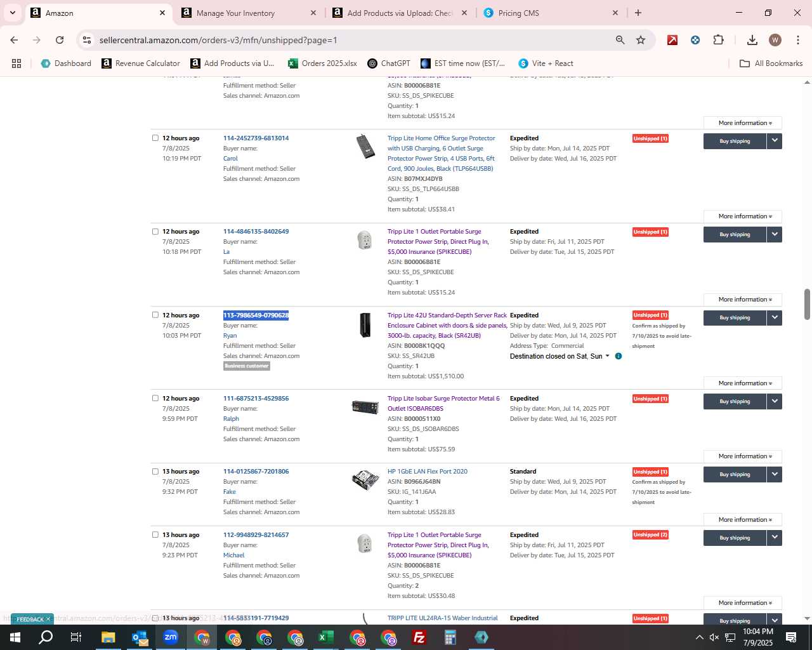Open the Orders 2025.xlsx bookmark
Screen dimensions: 812x650
pyautogui.click(x=322, y=63)
